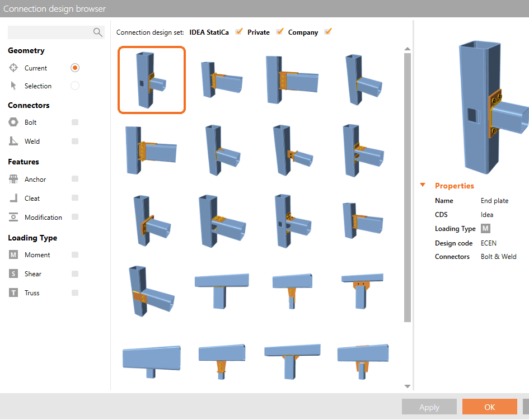This screenshot has height=420, width=529.
Task: Select third-row fourth short column thumbnail
Action: point(363,221)
